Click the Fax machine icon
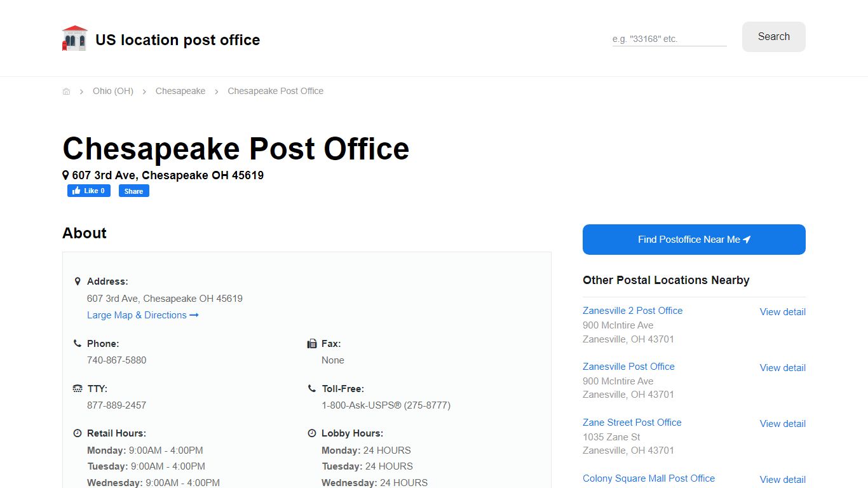 (x=312, y=344)
